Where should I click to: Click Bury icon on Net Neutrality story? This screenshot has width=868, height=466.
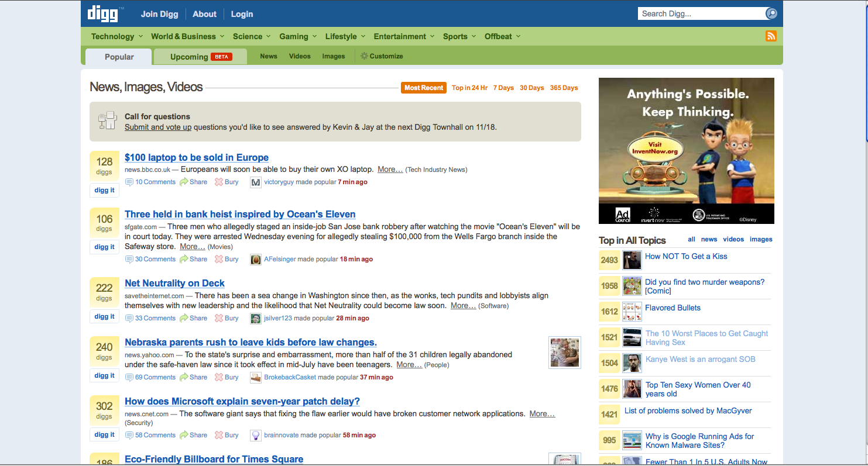(219, 318)
